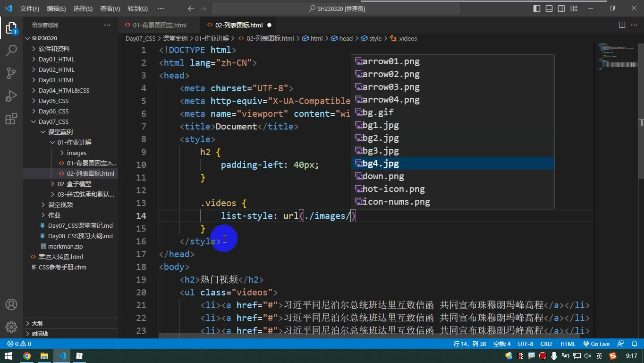644x363 pixels.
Task: Open the 文件(F) menu
Action: pos(30,9)
